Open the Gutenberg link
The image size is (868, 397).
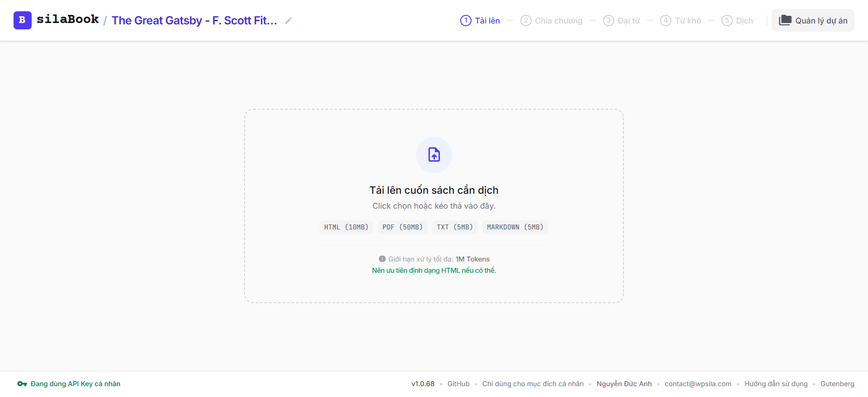click(x=837, y=384)
